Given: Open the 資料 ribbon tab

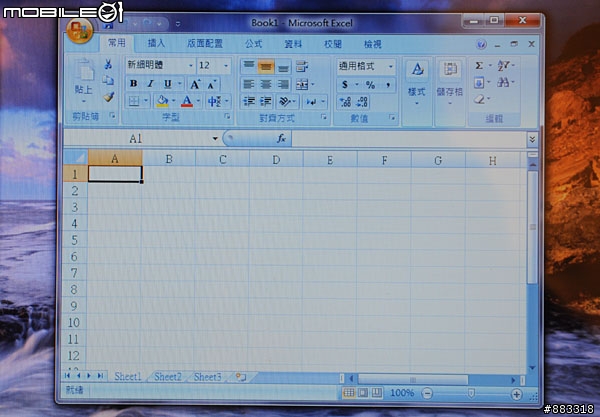Looking at the screenshot, I should [293, 44].
